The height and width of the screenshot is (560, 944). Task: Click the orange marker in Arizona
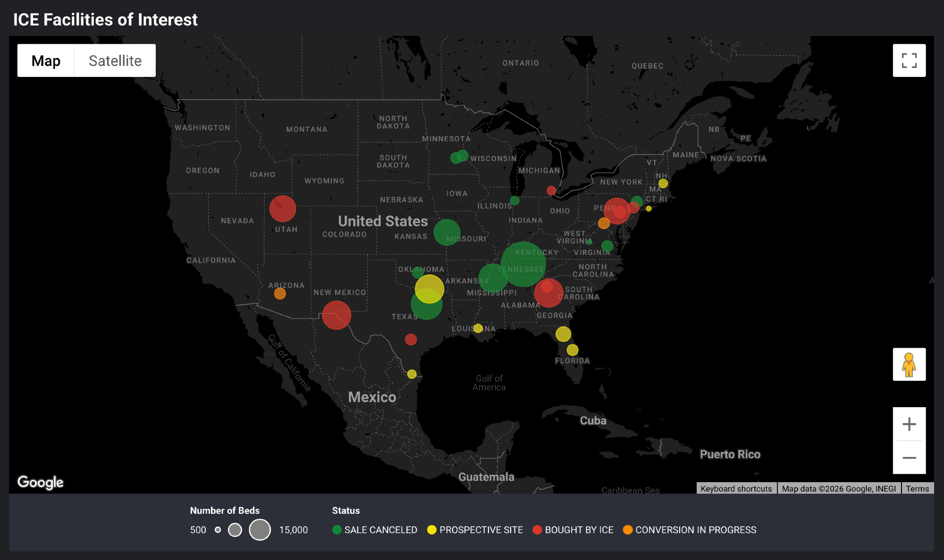(280, 293)
